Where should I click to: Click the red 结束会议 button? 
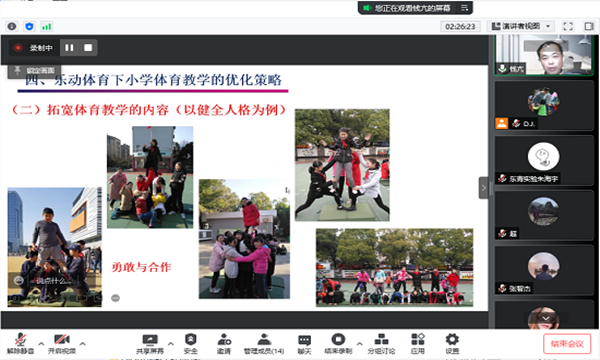point(567,344)
